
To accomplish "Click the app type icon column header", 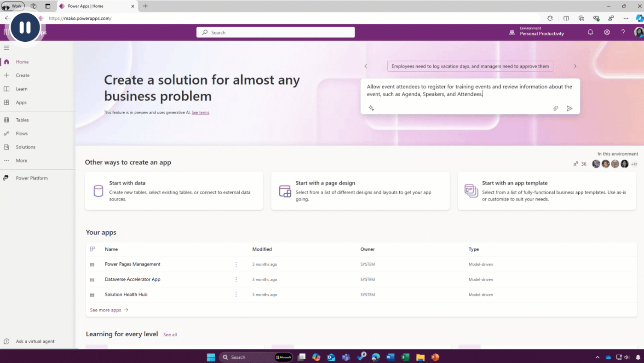I will tap(92, 249).
